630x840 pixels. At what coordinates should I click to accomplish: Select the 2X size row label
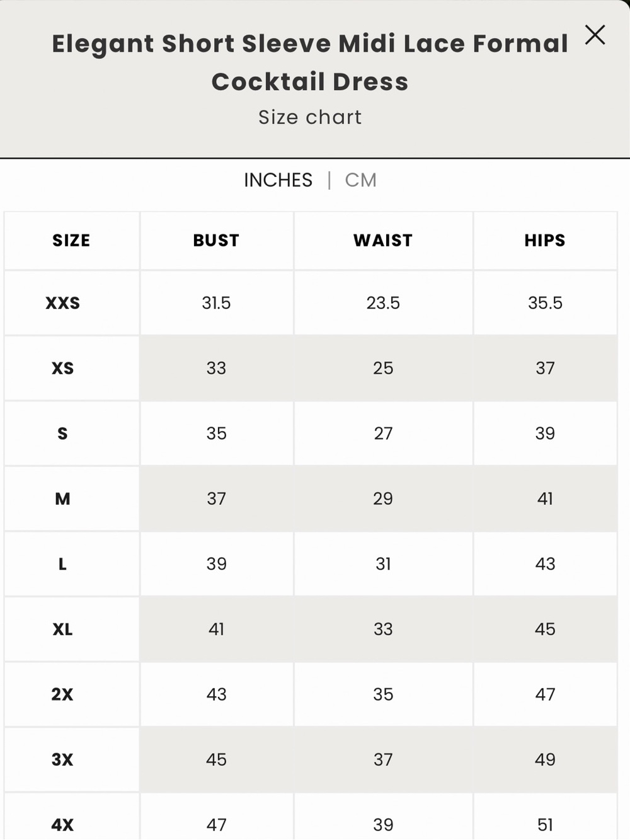[62, 694]
